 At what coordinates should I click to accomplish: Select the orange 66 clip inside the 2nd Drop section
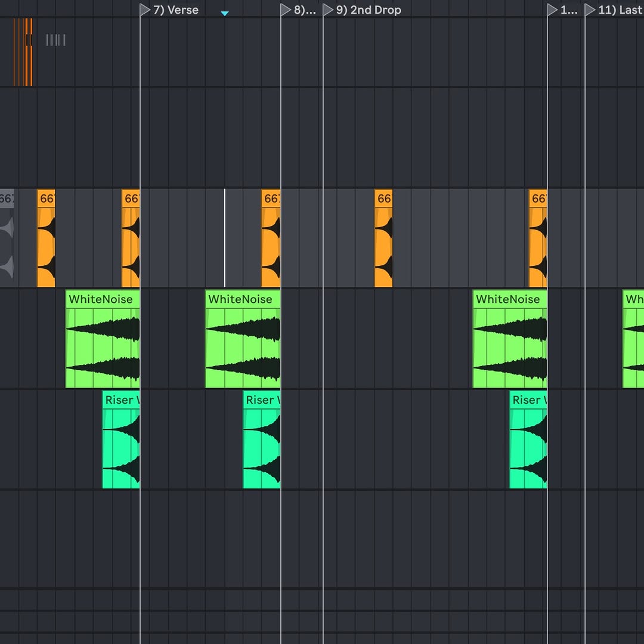tap(383, 238)
